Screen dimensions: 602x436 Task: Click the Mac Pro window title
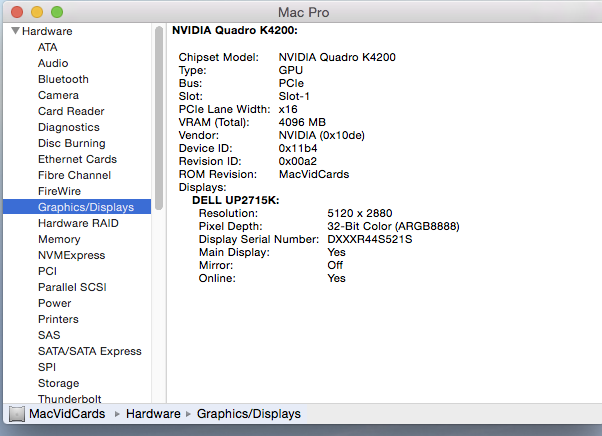304,12
